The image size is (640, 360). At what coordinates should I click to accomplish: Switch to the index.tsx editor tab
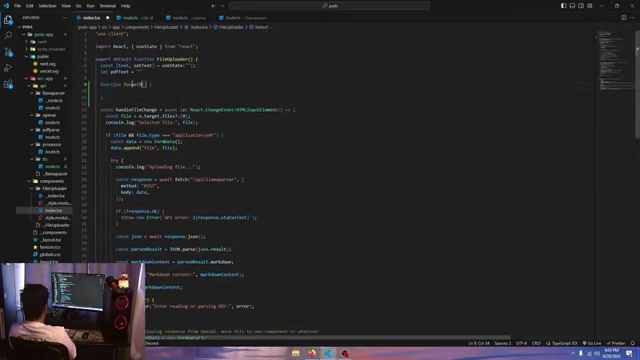tap(91, 18)
